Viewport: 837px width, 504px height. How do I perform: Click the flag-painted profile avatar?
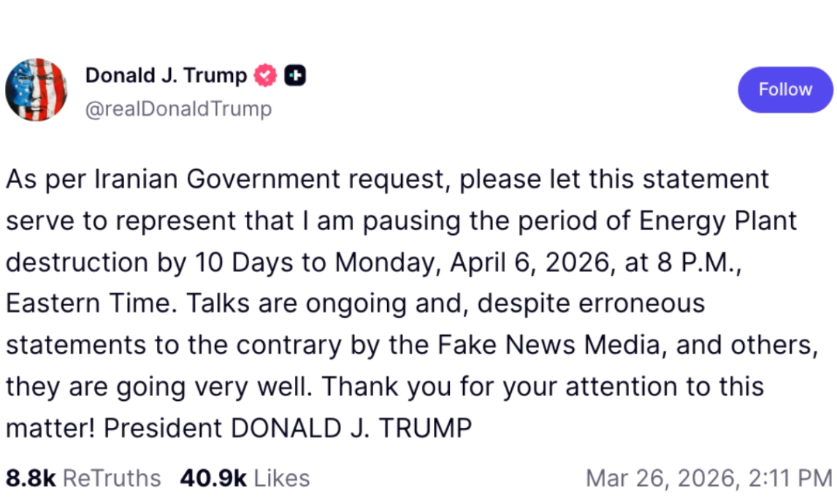(x=36, y=90)
